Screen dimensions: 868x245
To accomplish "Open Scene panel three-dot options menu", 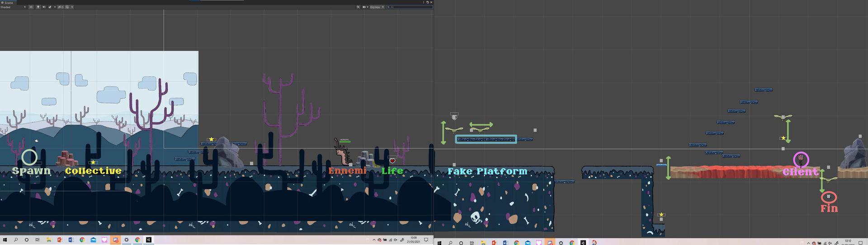I will click(424, 2).
